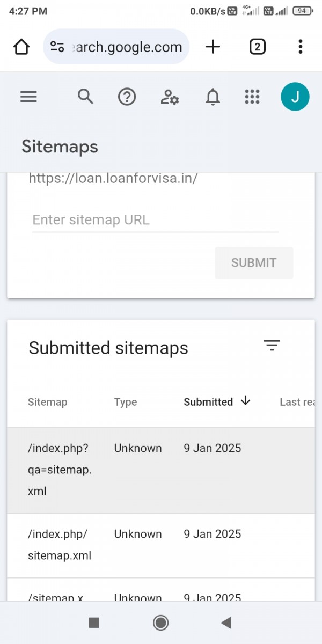Image resolution: width=322 pixels, height=644 pixels.
Task: Open the Google apps grid
Action: 252,97
